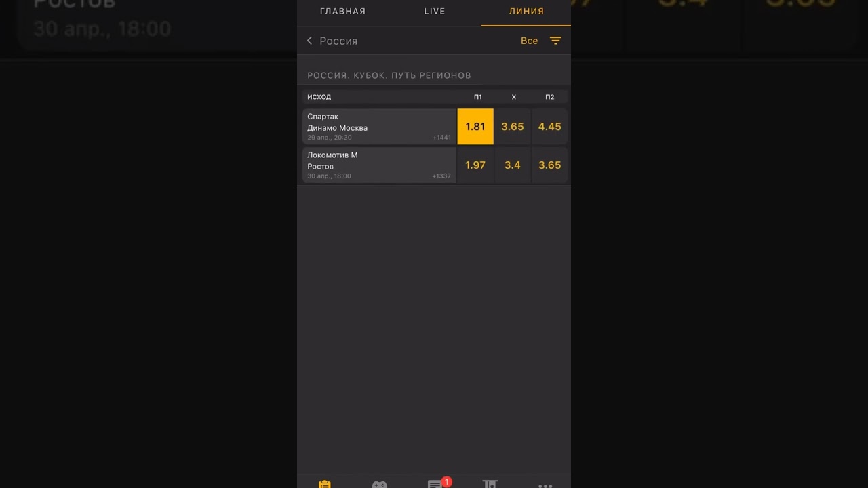Viewport: 868px width, 488px height.
Task: Pick 1.97 odds for Локомотив М win
Action: pyautogui.click(x=475, y=165)
